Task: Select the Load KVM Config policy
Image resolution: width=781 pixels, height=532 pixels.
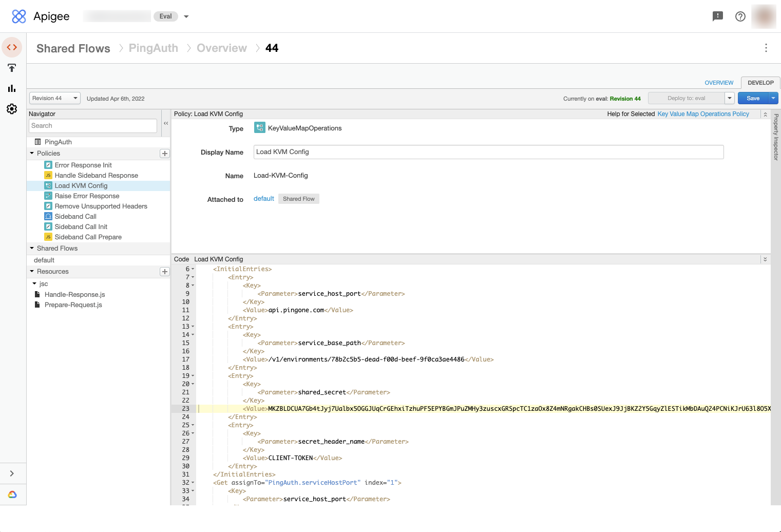Action: coord(81,186)
